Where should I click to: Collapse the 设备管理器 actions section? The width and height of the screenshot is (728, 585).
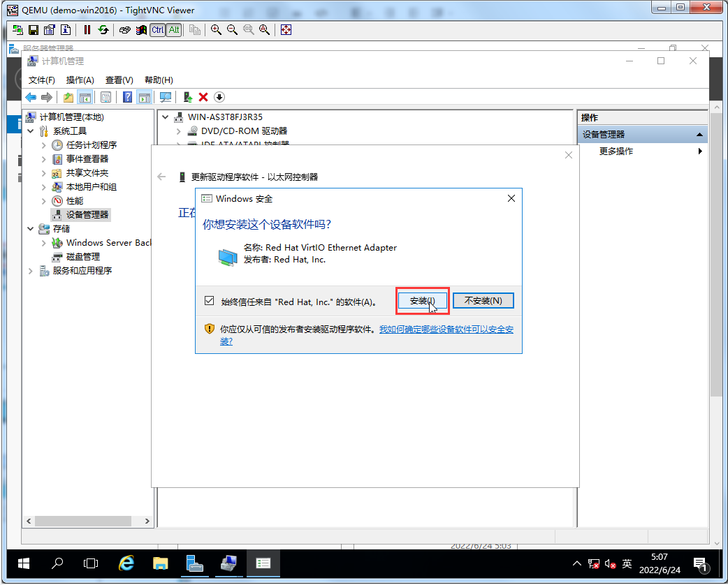[x=699, y=135]
